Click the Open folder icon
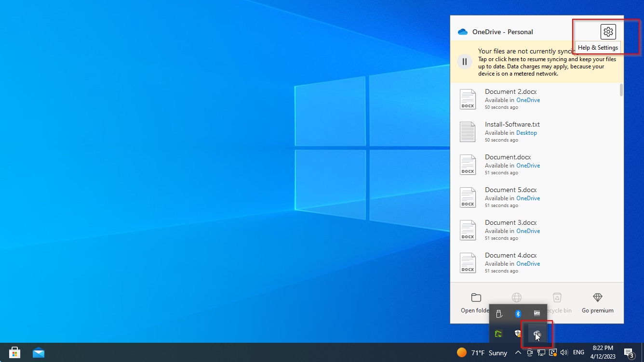 476,297
